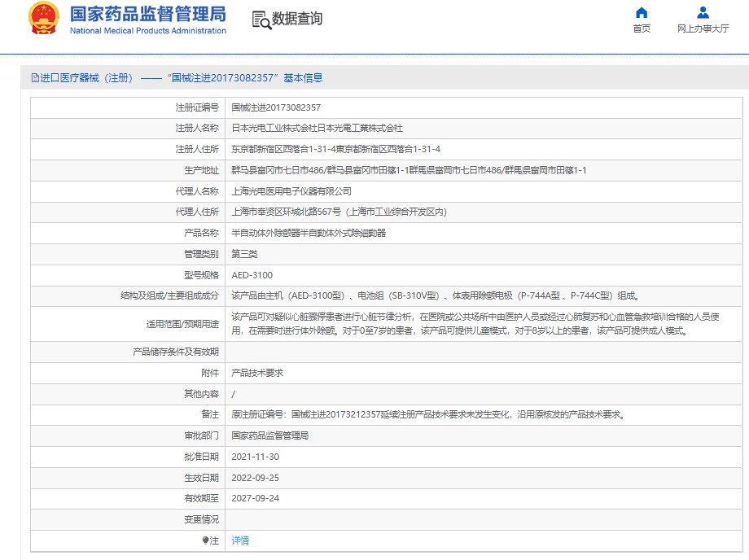Click the approval date 2021-11-30

[256, 457]
